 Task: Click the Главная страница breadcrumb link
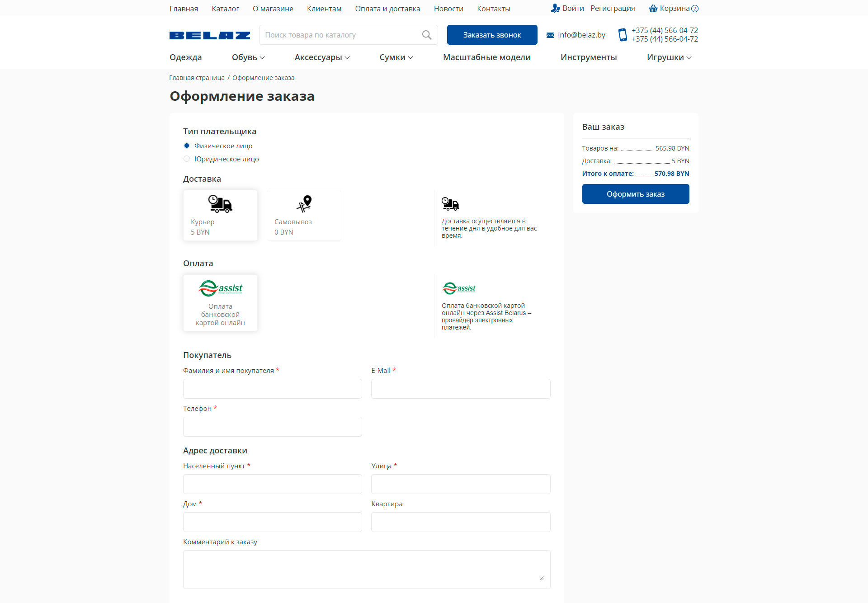click(197, 78)
